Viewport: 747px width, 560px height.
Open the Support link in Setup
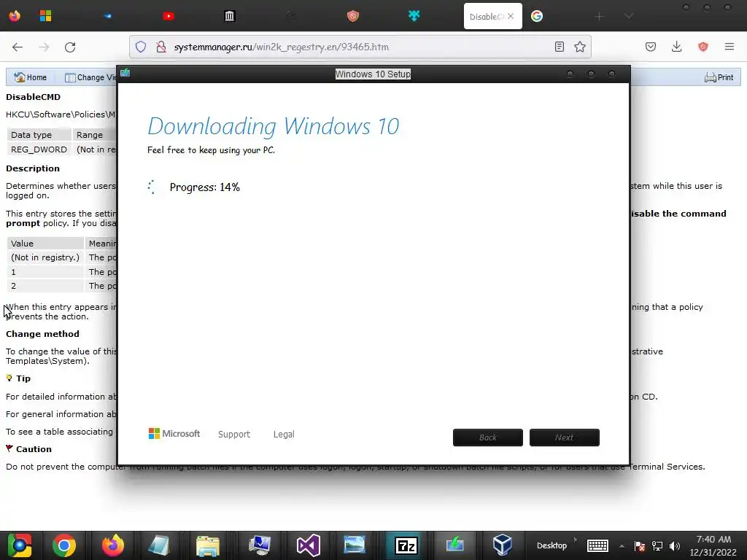point(234,435)
